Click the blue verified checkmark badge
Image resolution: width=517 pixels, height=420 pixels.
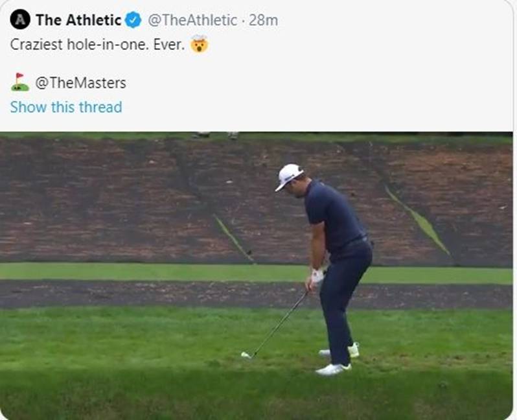pos(133,20)
